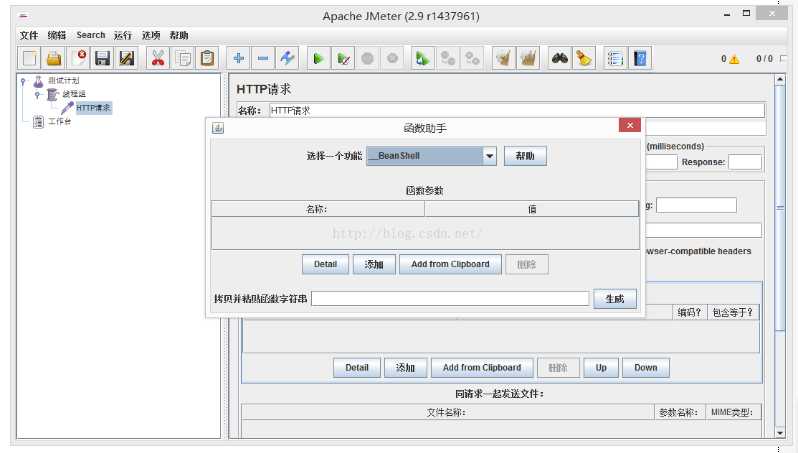Click the 生成 generate button

point(615,299)
